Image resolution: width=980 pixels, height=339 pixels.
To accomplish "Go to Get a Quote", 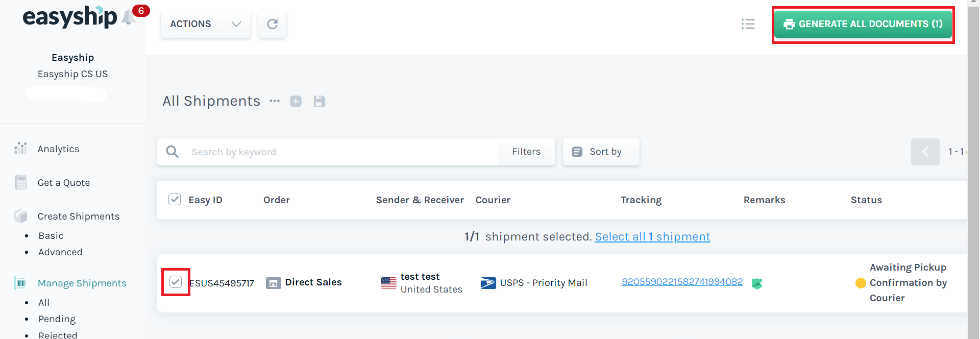I will click(x=63, y=183).
